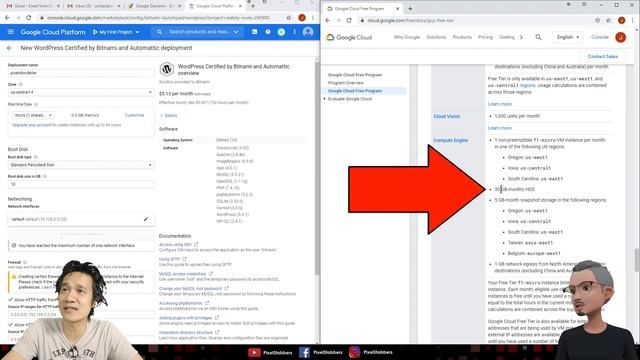This screenshot has height=360, width=640.
Task: Go back in the left browser window
Action: pos(7,18)
